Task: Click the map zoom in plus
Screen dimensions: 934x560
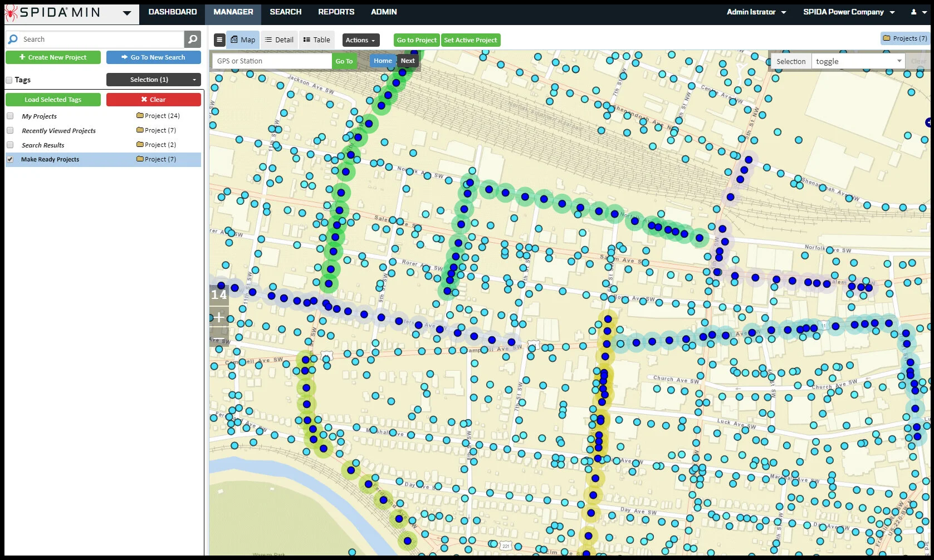Action: click(x=219, y=317)
